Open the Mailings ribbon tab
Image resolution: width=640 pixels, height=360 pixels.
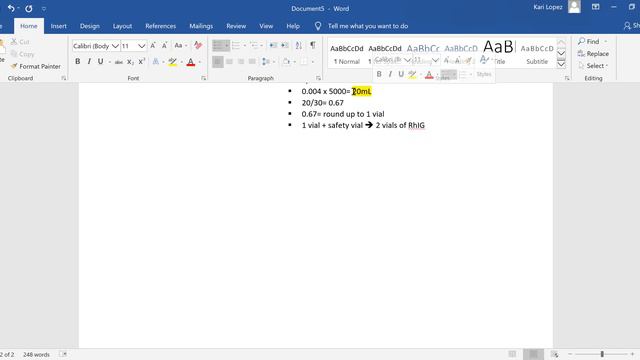coord(201,26)
